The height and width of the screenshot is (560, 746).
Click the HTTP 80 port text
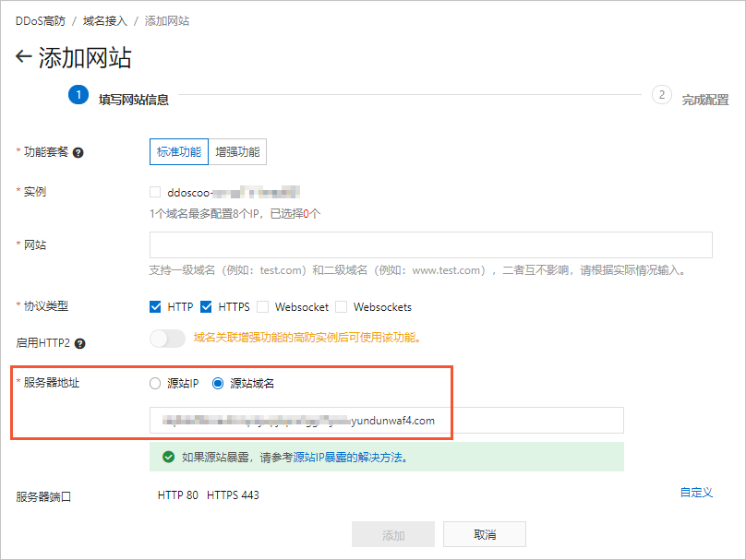point(178,495)
